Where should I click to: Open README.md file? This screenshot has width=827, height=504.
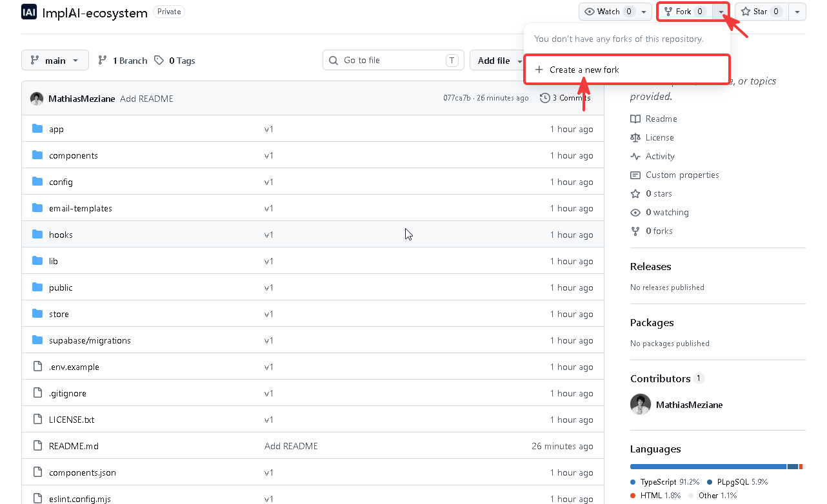coord(74,446)
